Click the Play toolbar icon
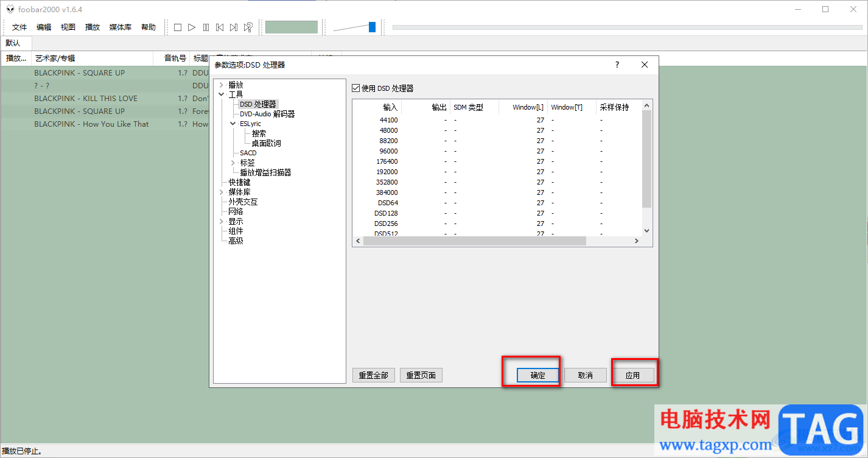The height and width of the screenshot is (458, 868). click(x=192, y=27)
